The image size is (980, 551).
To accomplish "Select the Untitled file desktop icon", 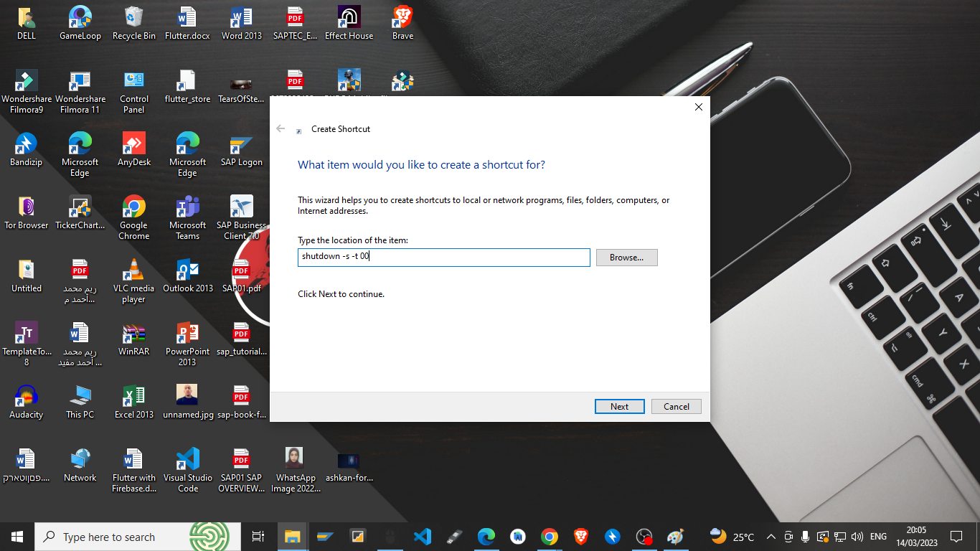I will (x=27, y=275).
